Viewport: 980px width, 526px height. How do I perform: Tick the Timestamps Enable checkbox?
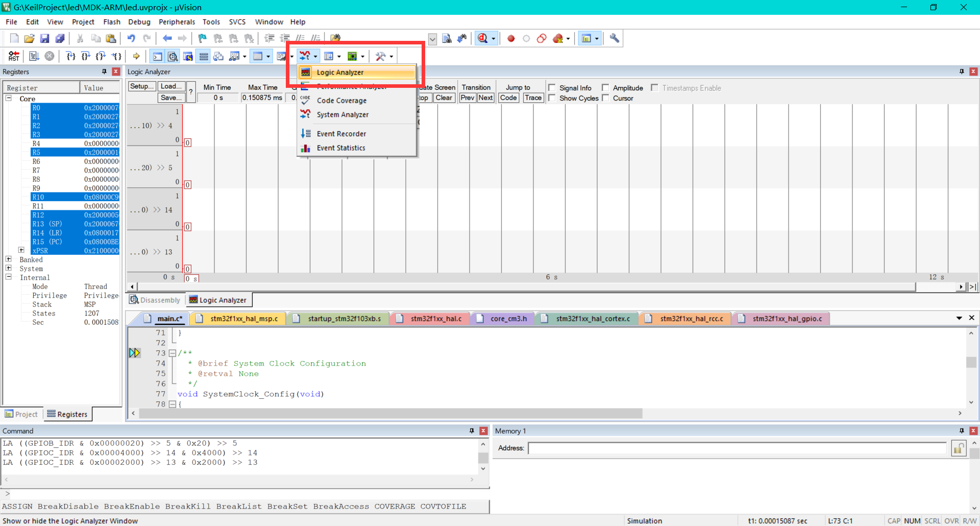click(x=654, y=88)
